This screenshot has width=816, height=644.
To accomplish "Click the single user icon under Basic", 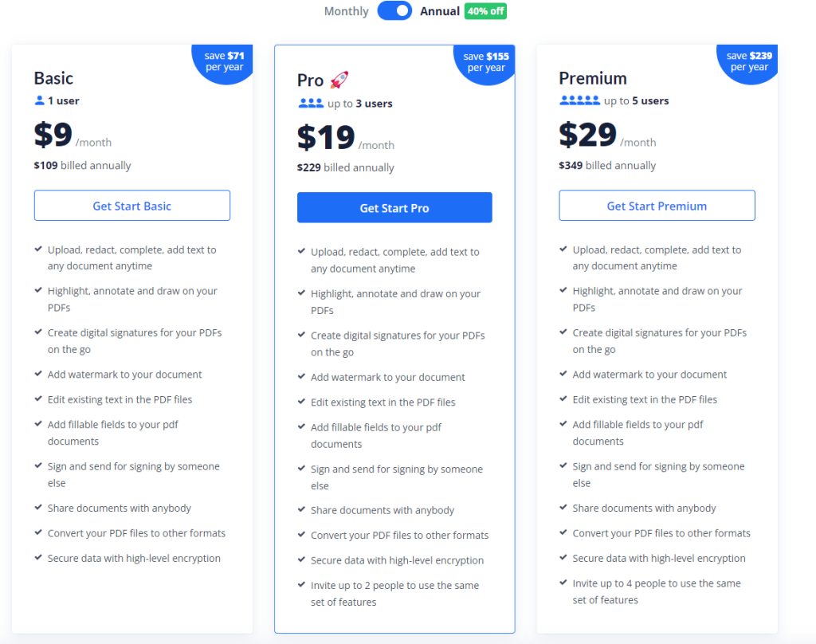I will 39,101.
